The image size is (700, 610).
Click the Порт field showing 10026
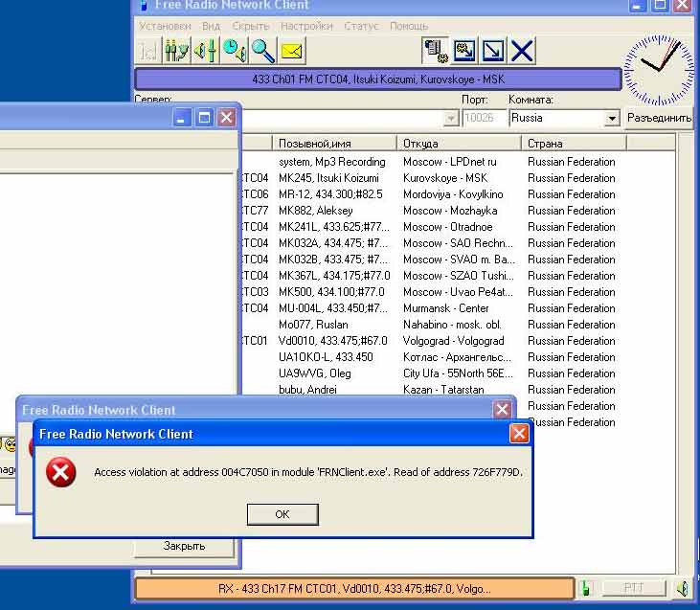coord(484,118)
